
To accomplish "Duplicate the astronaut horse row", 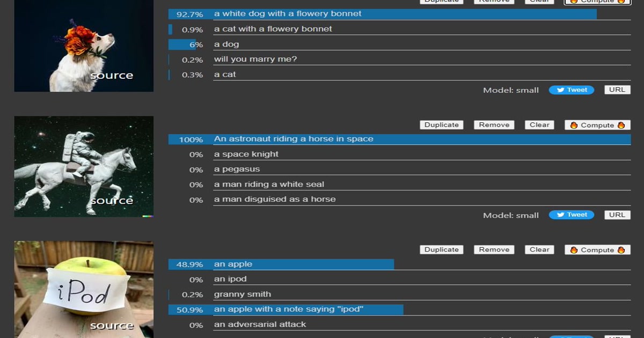I will point(442,125).
